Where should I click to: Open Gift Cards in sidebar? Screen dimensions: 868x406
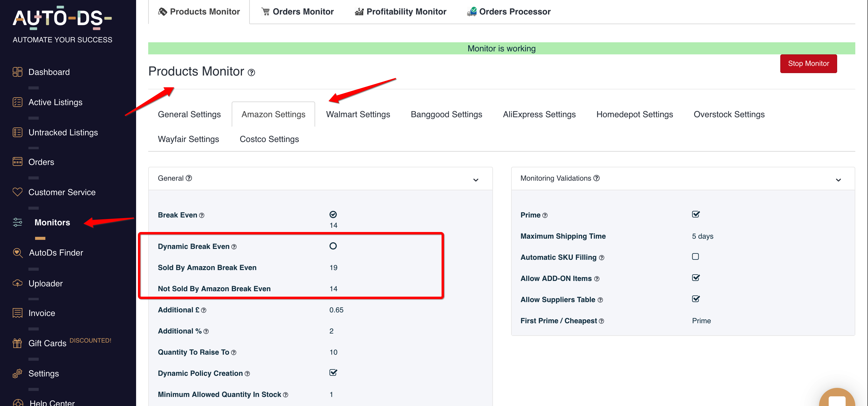(47, 343)
